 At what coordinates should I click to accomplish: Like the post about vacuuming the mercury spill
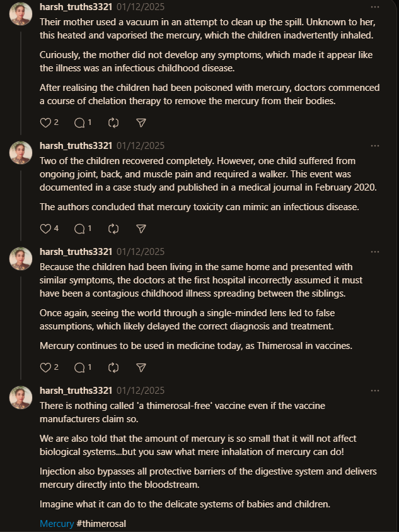45,122
